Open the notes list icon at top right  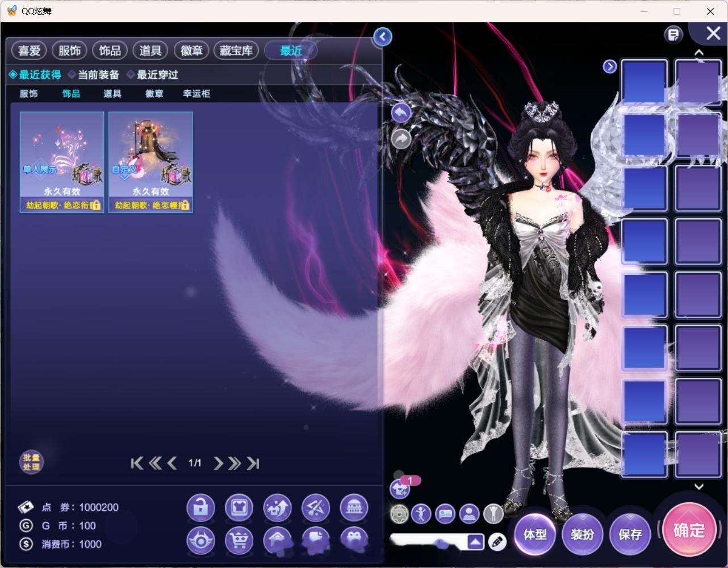[673, 35]
